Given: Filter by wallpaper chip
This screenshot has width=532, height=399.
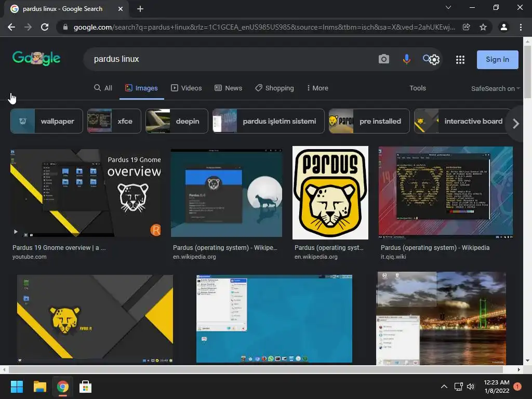Looking at the screenshot, I should point(47,121).
